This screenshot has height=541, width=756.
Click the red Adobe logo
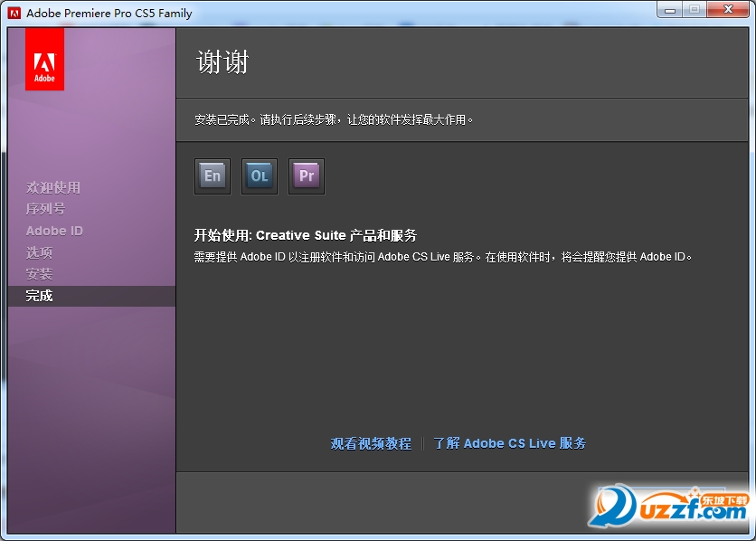point(45,60)
